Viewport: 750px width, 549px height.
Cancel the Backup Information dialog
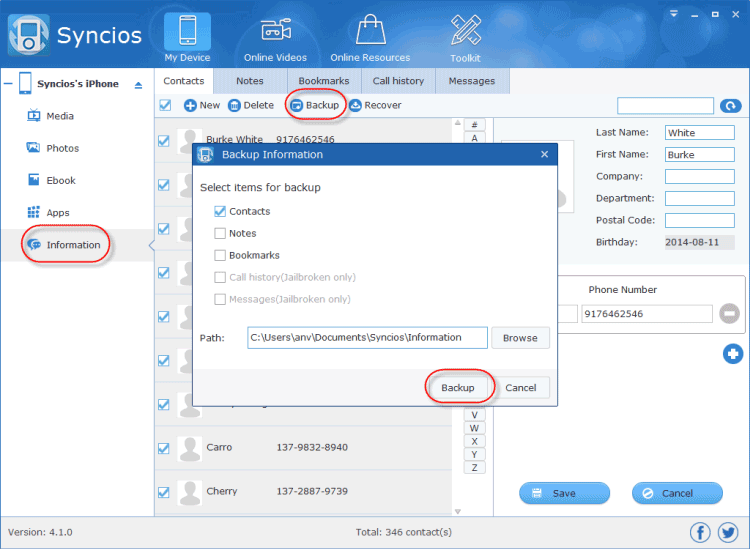[x=520, y=387]
